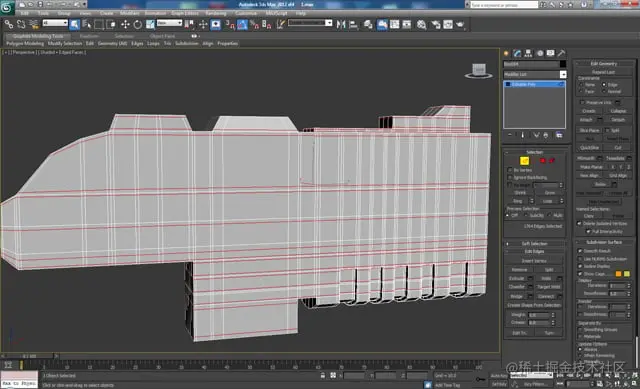Open the reference coordinate system dropdown
The image size is (640, 389).
169,23
